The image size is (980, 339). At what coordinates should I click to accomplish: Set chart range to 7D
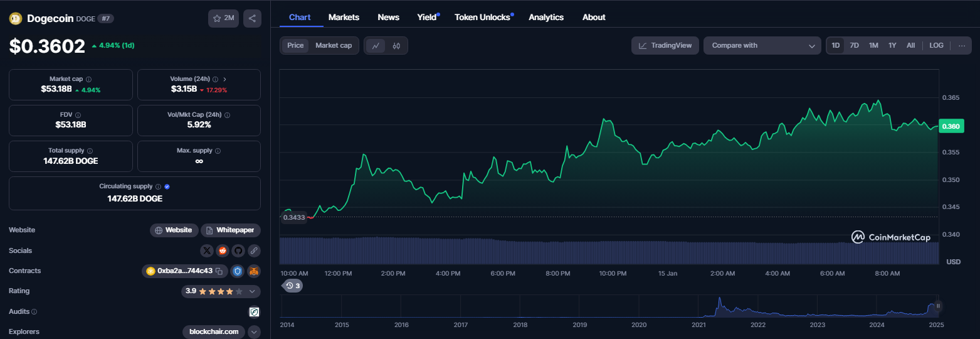(854, 45)
